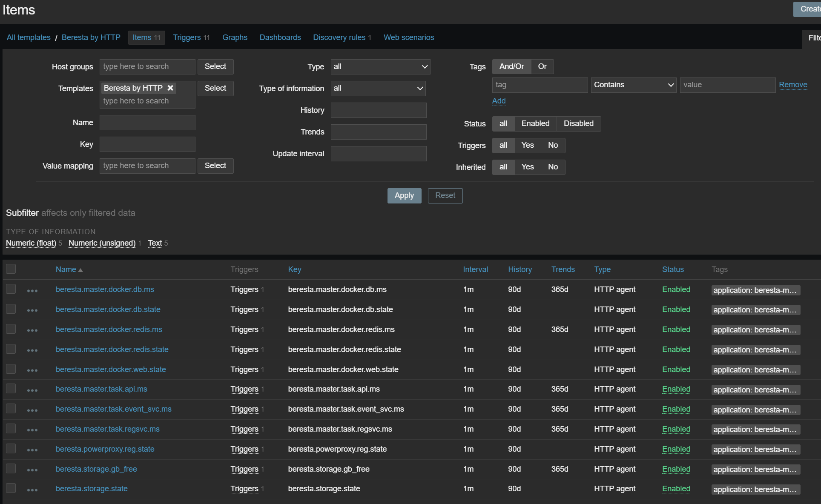
Task: Tick the select-all items checkbox
Action: click(x=11, y=269)
